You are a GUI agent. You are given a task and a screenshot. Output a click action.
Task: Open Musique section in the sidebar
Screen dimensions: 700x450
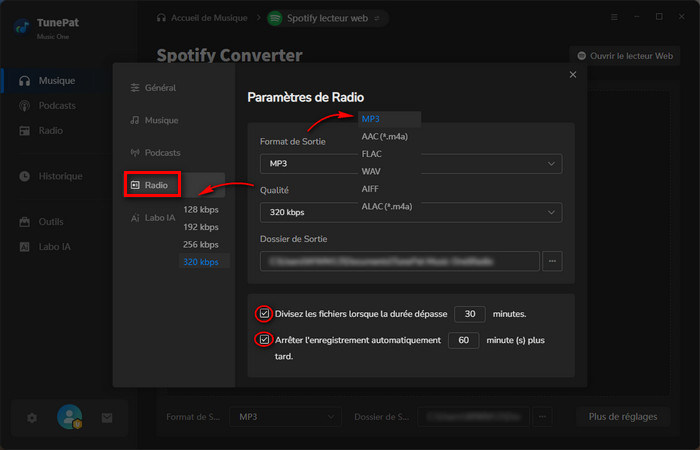(56, 81)
